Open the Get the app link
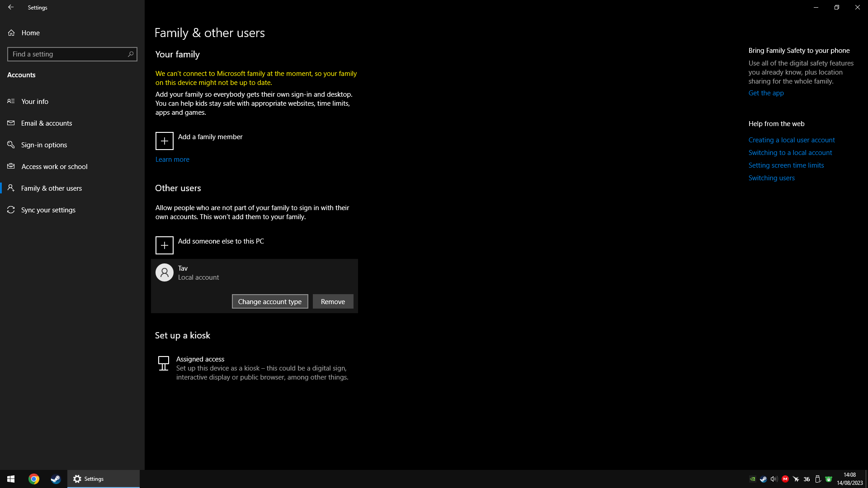 coord(766,93)
